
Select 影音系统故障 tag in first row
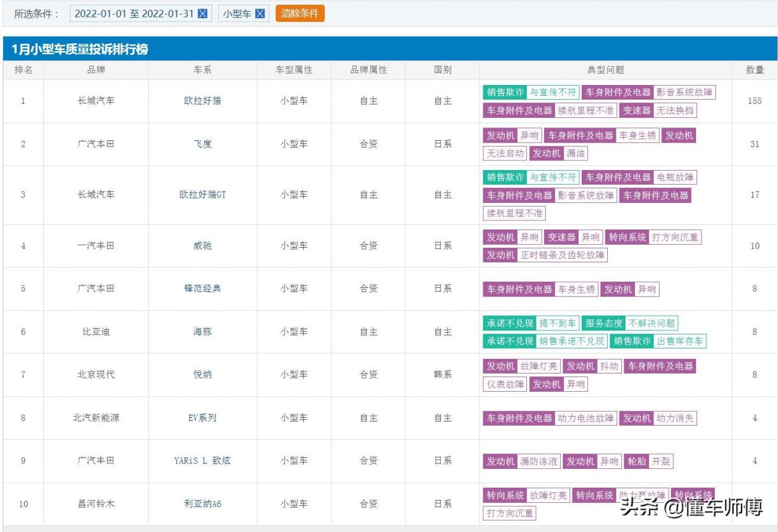(684, 92)
